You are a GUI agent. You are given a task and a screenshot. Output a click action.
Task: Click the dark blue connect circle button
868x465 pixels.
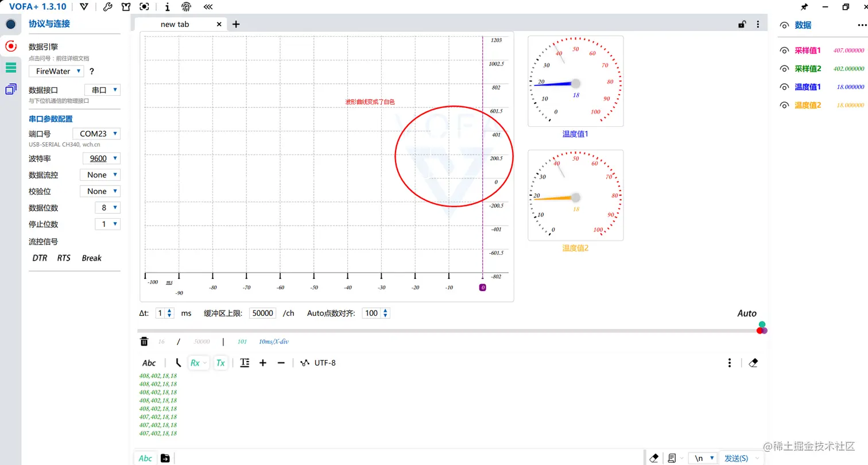click(10, 24)
